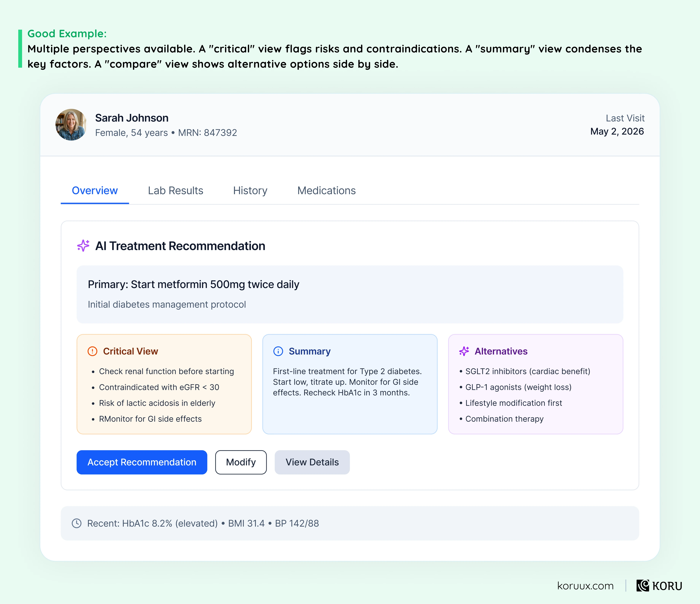Click the Modify button
700x604 pixels.
coord(241,462)
